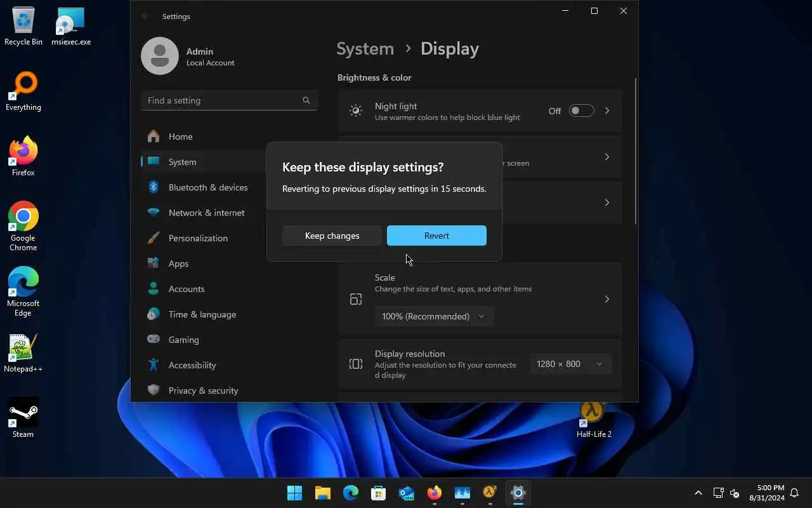Screen dimensions: 812x508
Task: Click 'Keep these display settings?' title text
Action: [x=363, y=167]
